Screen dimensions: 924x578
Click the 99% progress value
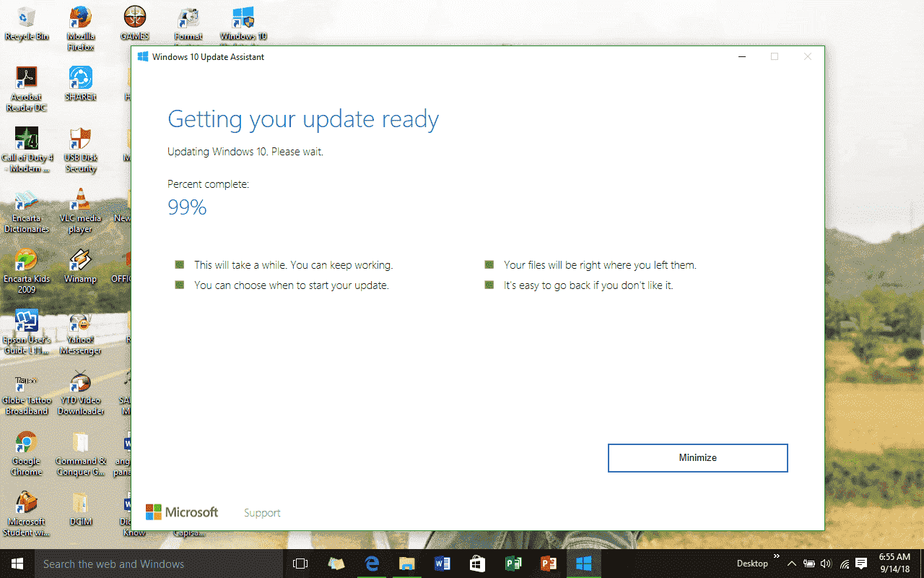pyautogui.click(x=187, y=207)
